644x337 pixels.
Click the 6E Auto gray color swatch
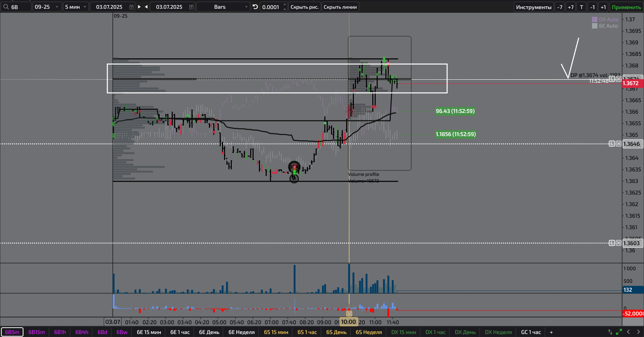[595, 26]
